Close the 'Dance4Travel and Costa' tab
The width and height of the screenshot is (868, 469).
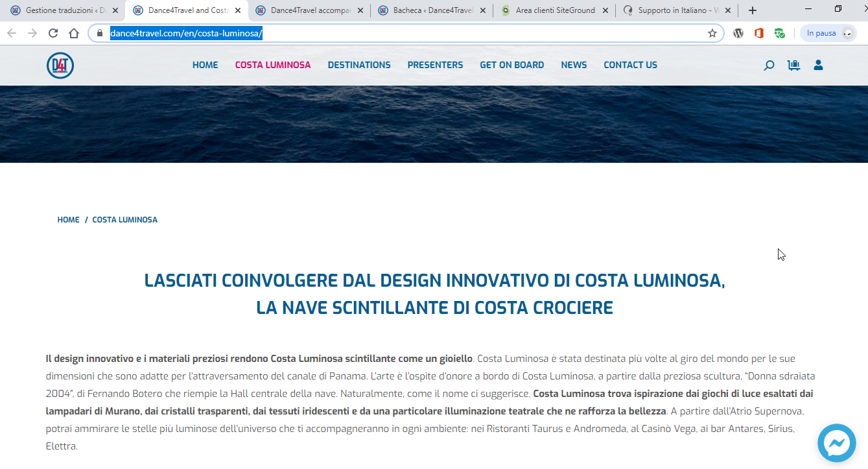coord(238,10)
